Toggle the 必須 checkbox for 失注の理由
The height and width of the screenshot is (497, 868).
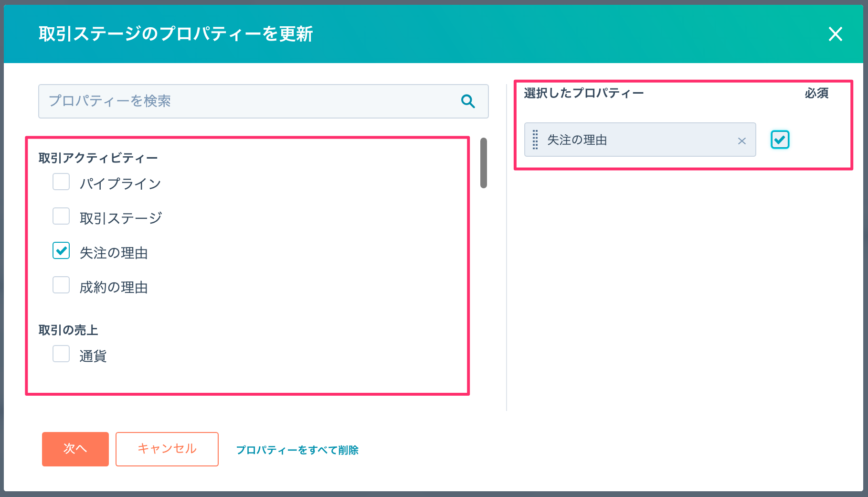coord(780,140)
